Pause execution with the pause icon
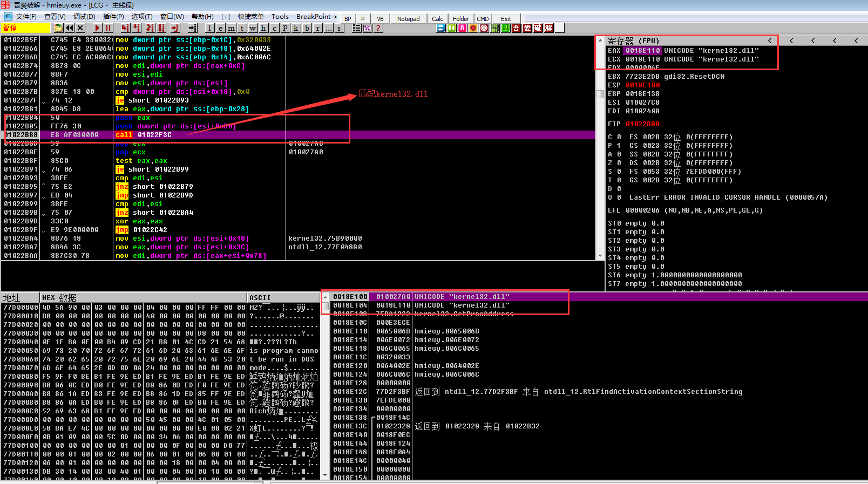This screenshot has height=484, width=868. [109, 28]
